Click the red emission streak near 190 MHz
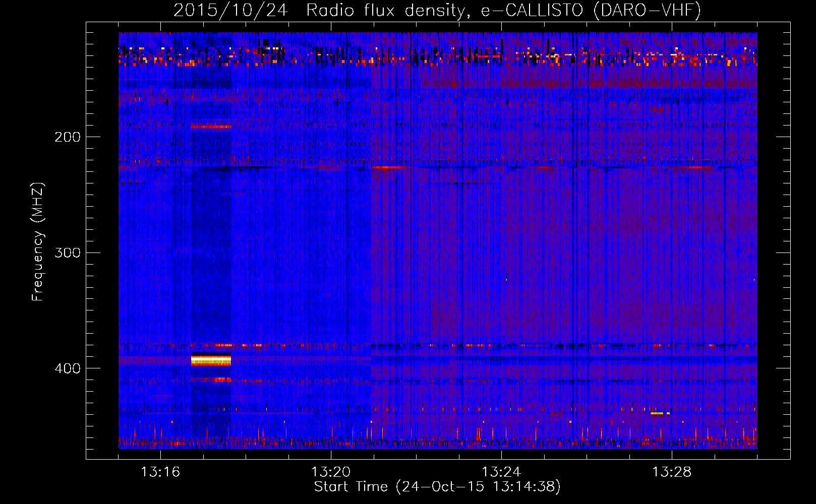Image resolution: width=816 pixels, height=504 pixels. point(211,127)
